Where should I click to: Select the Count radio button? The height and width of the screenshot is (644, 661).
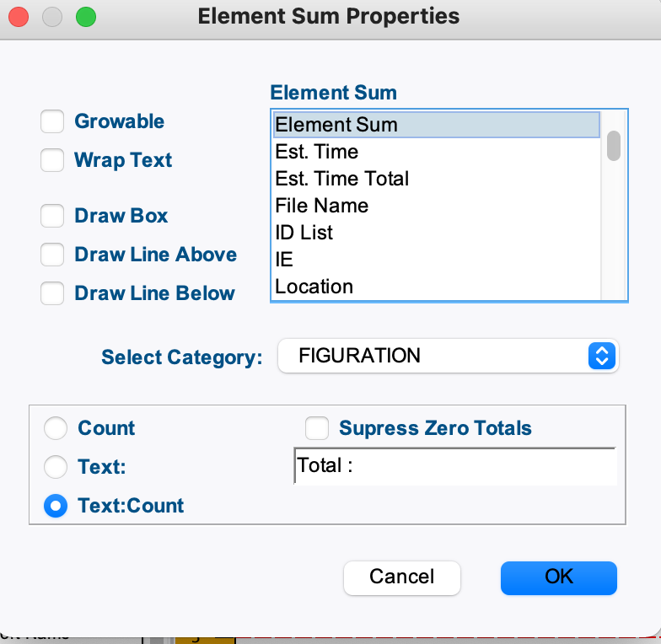[x=56, y=428]
